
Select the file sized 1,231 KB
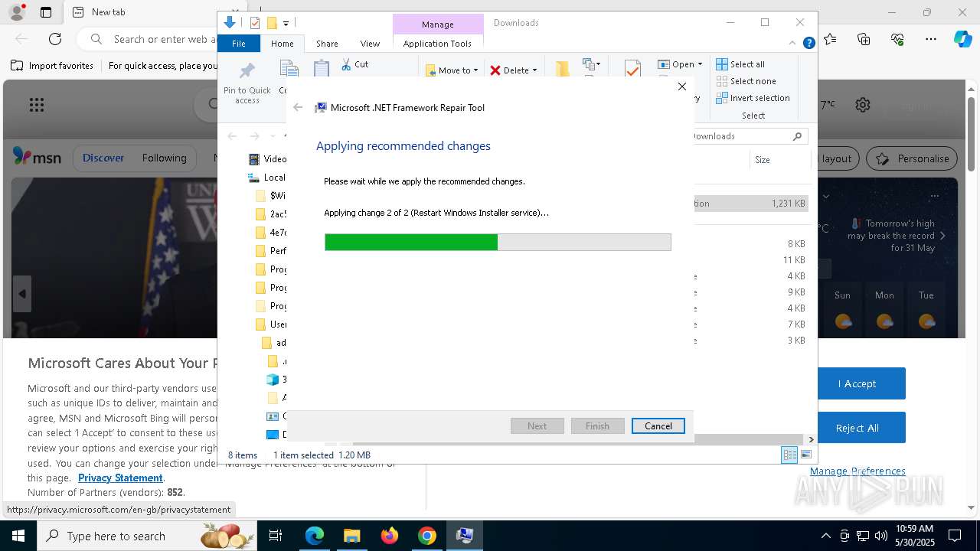click(x=750, y=204)
